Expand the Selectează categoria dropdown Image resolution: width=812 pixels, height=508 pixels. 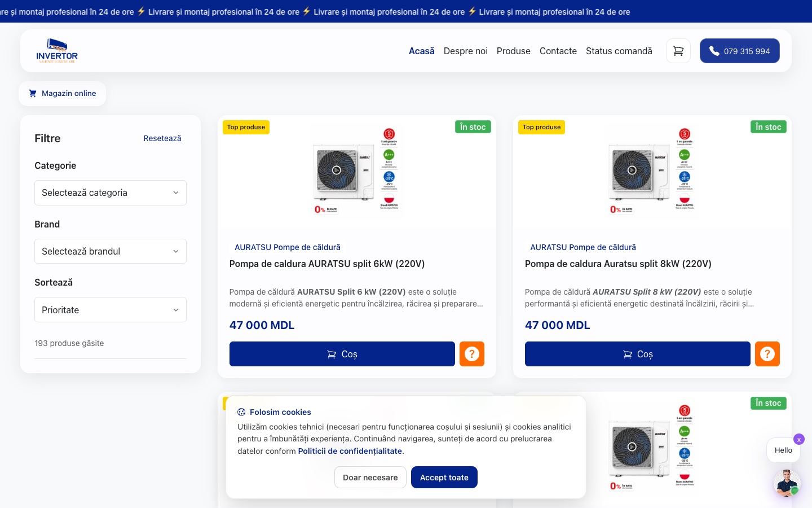(x=111, y=193)
